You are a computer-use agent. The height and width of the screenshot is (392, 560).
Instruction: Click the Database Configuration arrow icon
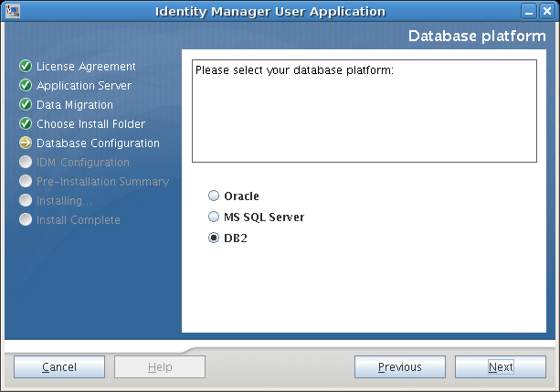click(x=26, y=143)
